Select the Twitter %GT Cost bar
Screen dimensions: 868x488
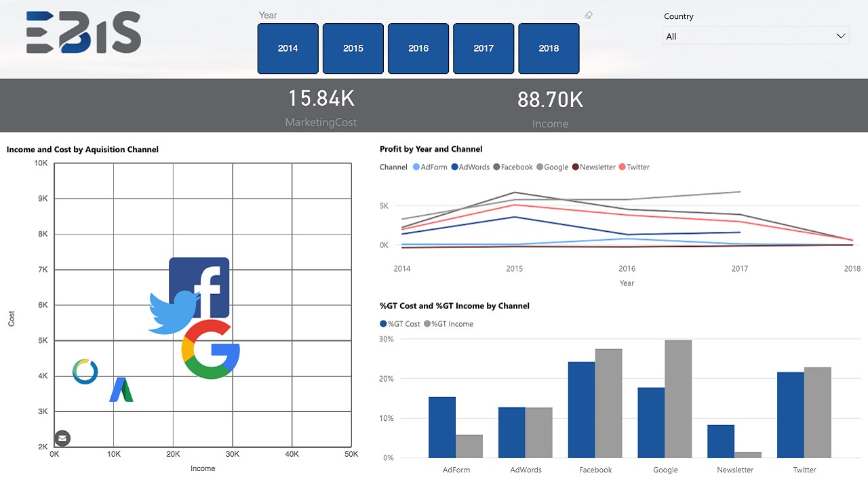791,415
